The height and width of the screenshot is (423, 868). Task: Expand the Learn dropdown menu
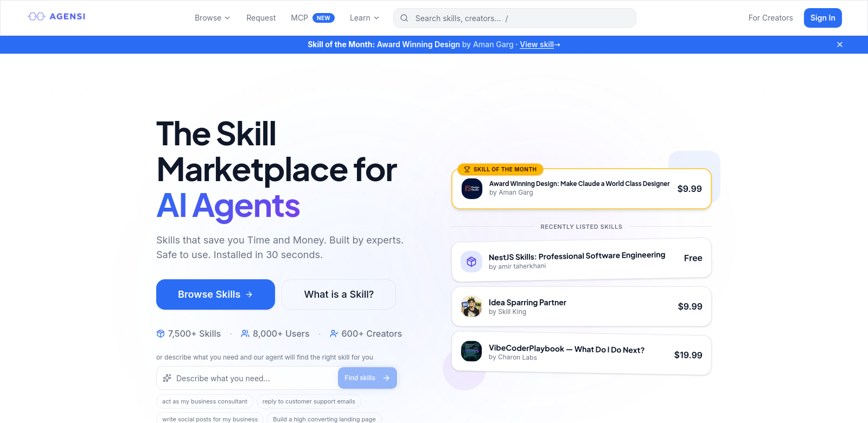(x=365, y=18)
